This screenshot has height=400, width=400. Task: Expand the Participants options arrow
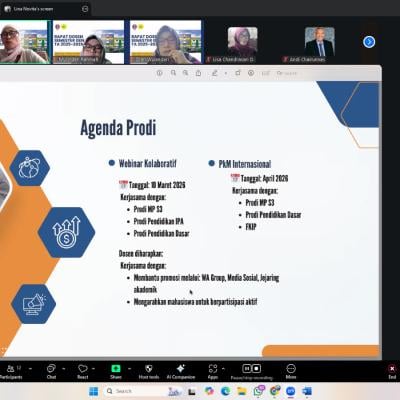(30, 369)
